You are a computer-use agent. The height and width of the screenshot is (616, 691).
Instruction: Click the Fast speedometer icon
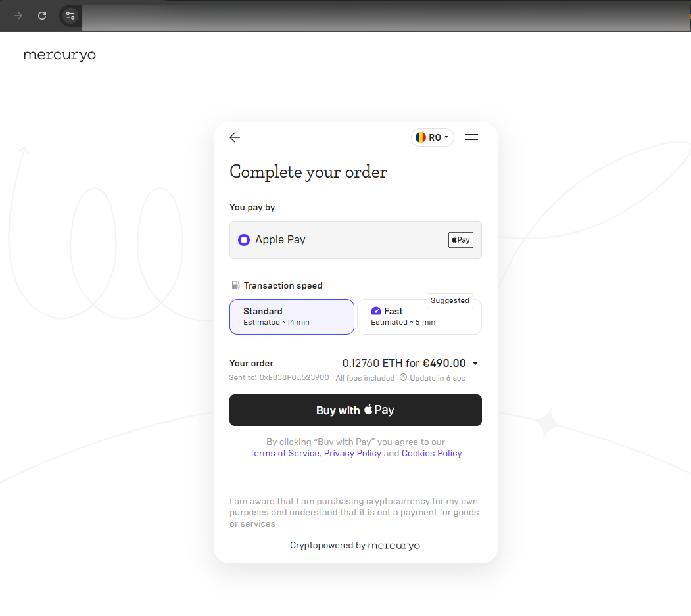click(376, 311)
